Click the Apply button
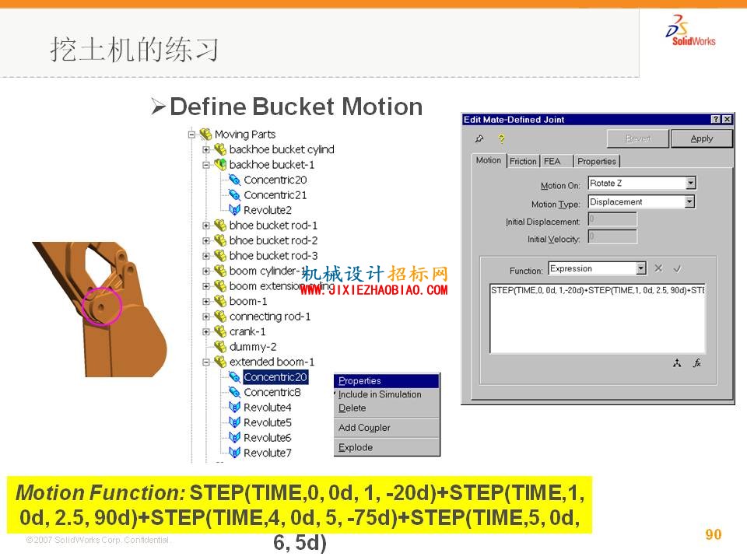This screenshot has width=747, height=560. pos(701,138)
